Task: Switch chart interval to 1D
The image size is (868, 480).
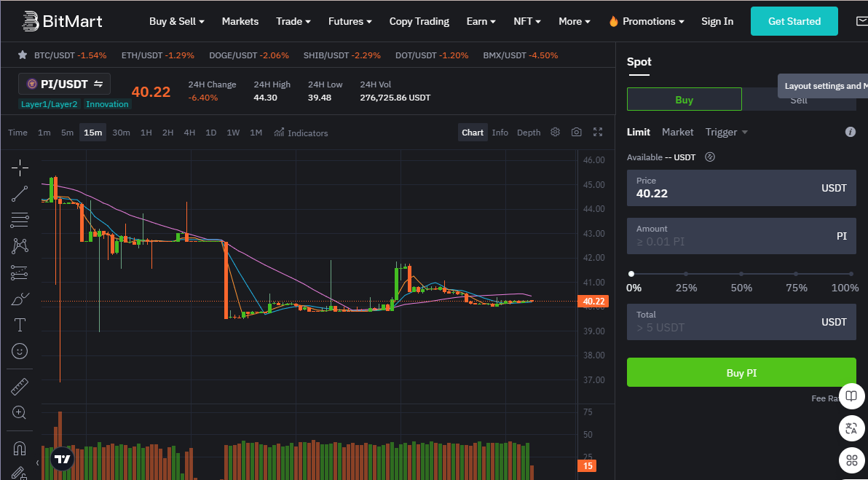Action: pos(211,133)
